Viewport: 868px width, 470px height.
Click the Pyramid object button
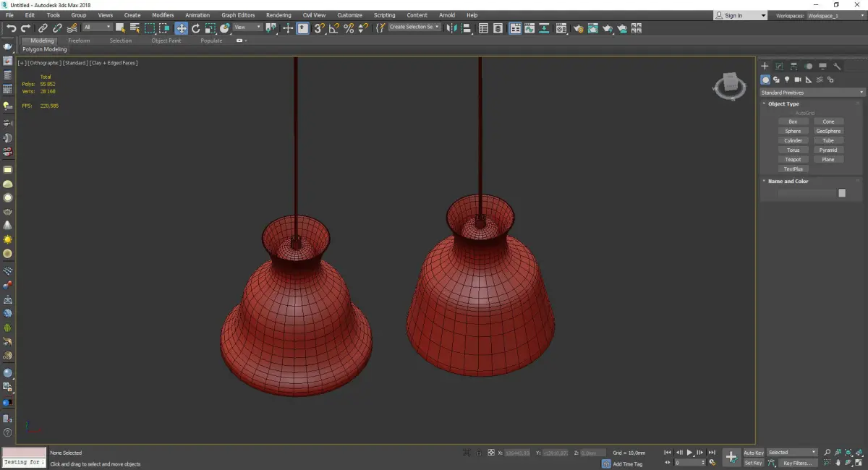[x=828, y=150]
